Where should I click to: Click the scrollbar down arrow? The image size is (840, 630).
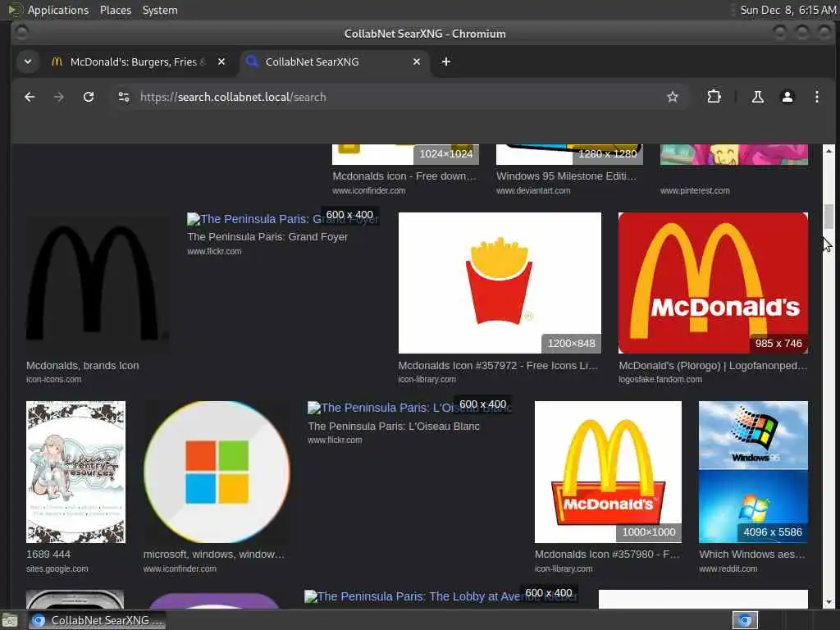coord(829,602)
